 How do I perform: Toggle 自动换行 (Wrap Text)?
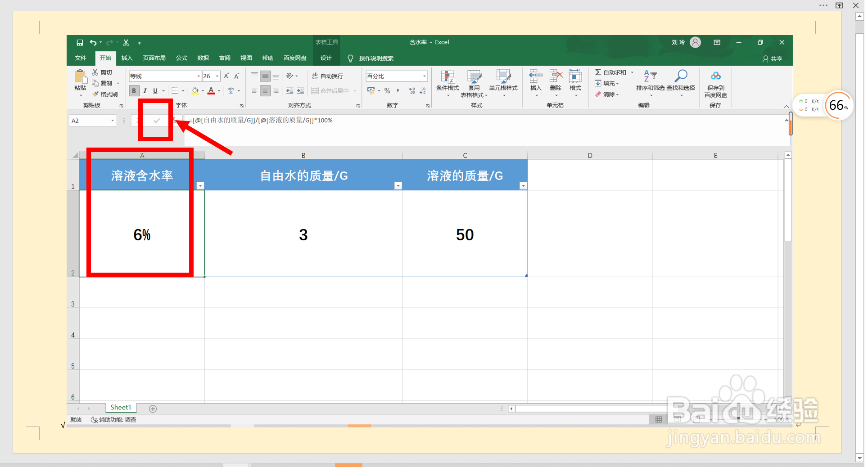click(331, 76)
